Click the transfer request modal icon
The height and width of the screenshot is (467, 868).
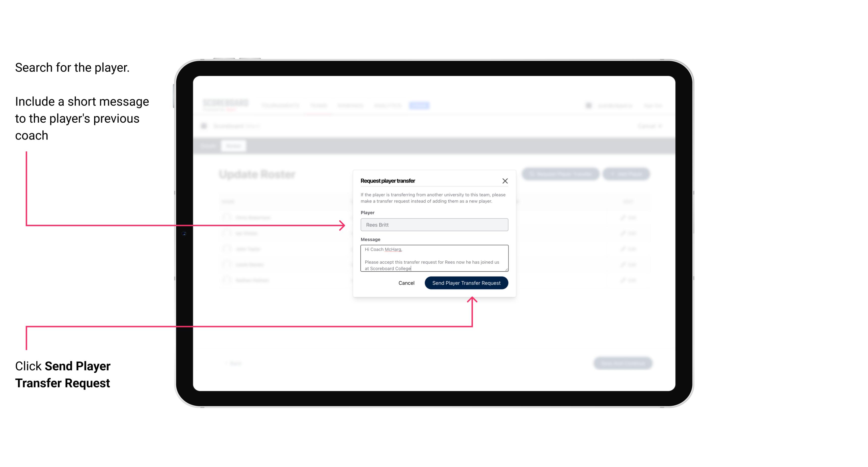(505, 181)
